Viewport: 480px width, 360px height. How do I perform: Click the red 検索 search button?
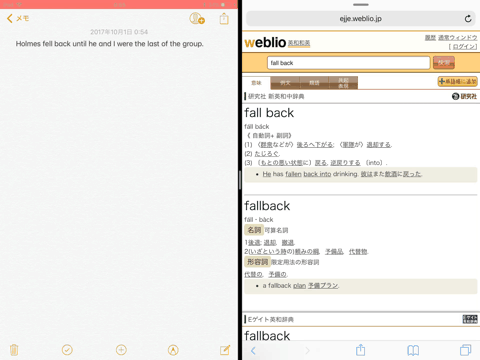point(444,63)
